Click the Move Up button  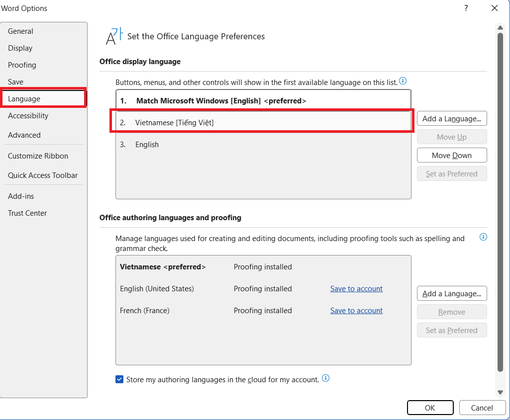452,137
